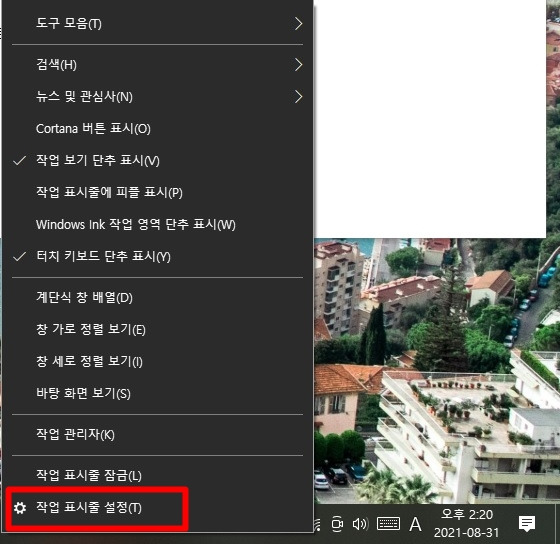The width and height of the screenshot is (560, 544).
Task: Expand the 뉴스 및 관심사(N) submenu
Action: pos(157,96)
